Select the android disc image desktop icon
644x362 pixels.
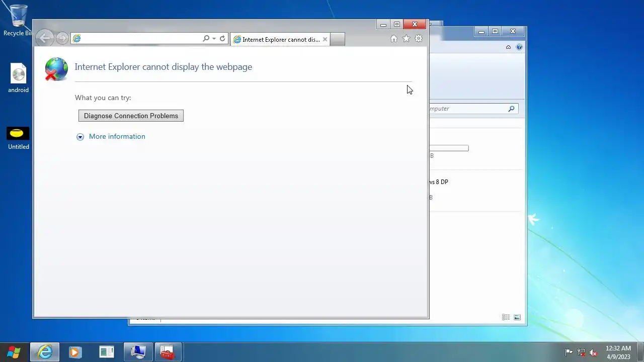(18, 78)
